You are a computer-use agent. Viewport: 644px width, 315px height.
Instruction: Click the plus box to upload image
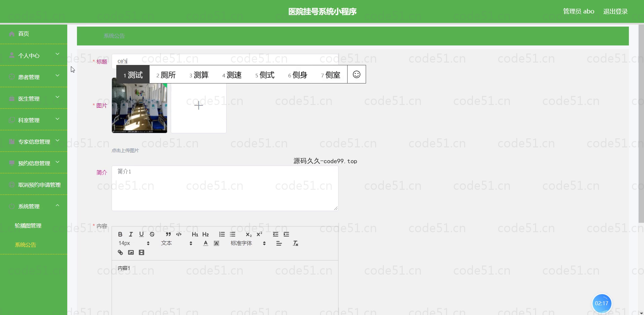click(x=199, y=105)
